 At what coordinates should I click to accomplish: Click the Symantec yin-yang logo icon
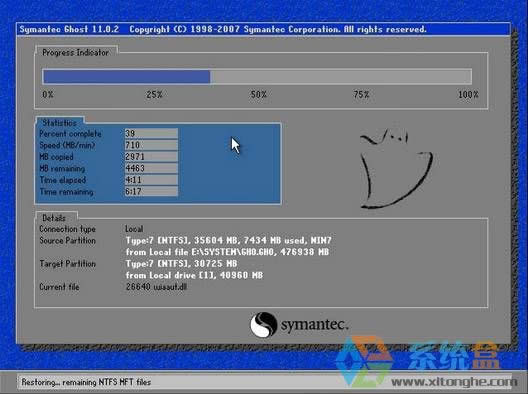click(x=264, y=325)
